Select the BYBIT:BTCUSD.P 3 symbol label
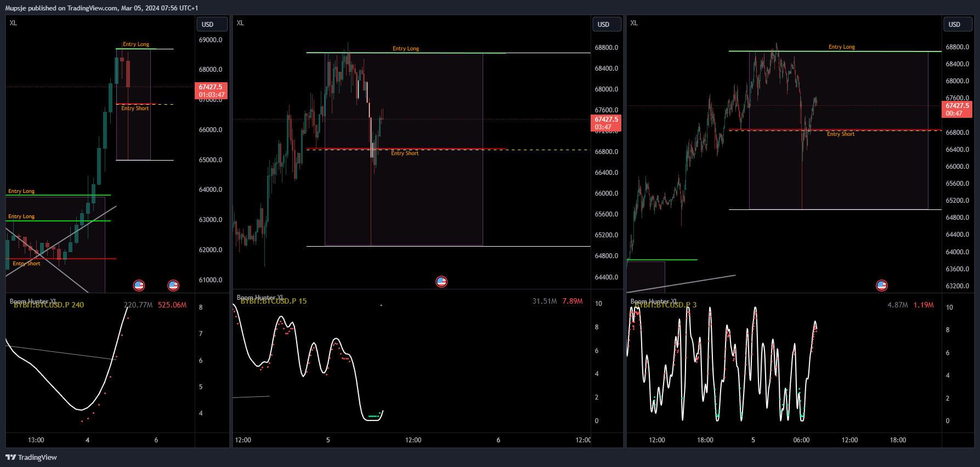The width and height of the screenshot is (980, 467). [x=666, y=305]
